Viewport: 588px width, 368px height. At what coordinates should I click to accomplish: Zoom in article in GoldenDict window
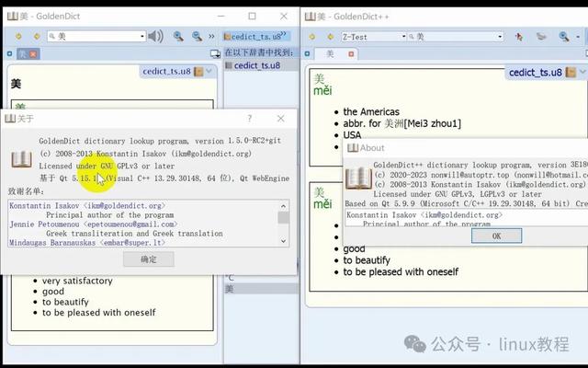[178, 36]
